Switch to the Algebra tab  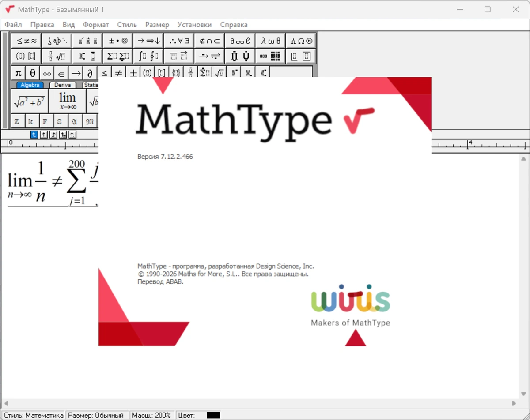point(30,85)
